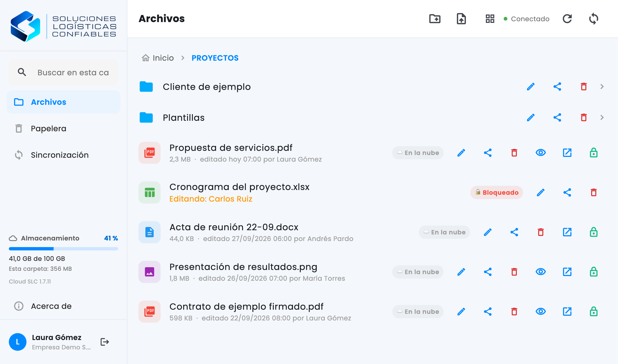This screenshot has width=618, height=364.
Task: Switch to grid view layout
Action: click(490, 19)
